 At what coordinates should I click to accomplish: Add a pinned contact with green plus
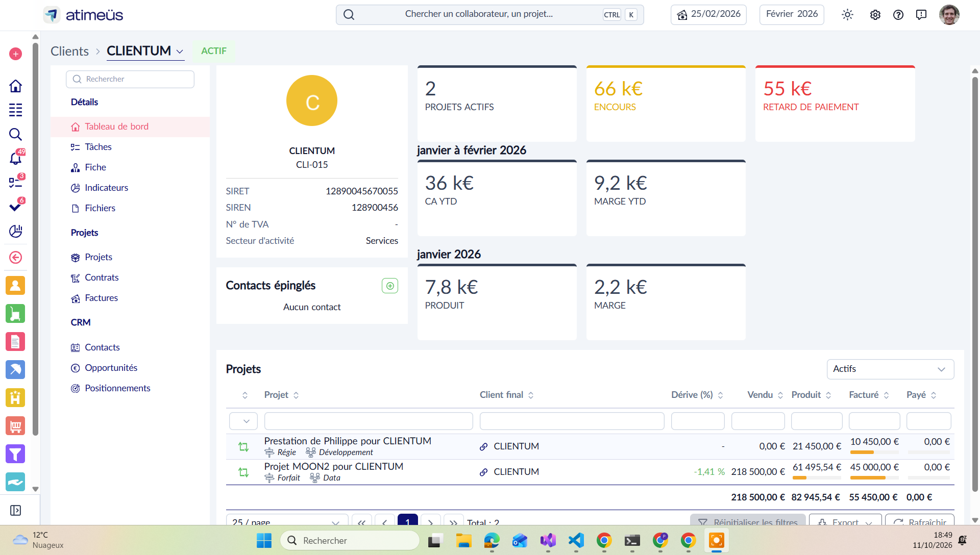[390, 286]
